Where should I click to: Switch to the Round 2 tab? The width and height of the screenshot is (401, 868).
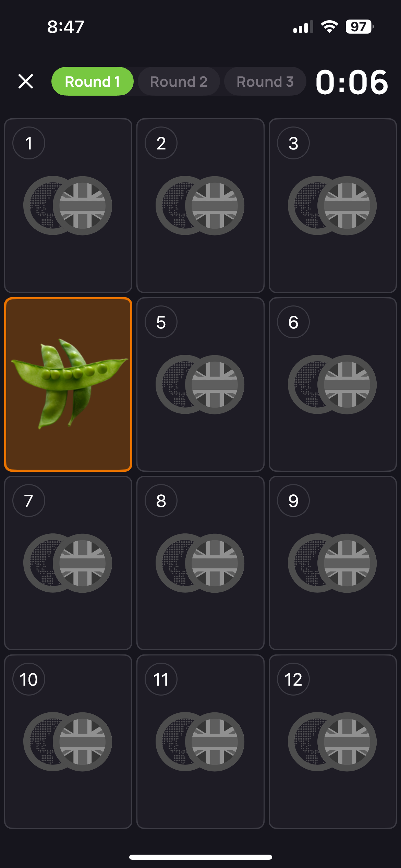[x=179, y=81]
